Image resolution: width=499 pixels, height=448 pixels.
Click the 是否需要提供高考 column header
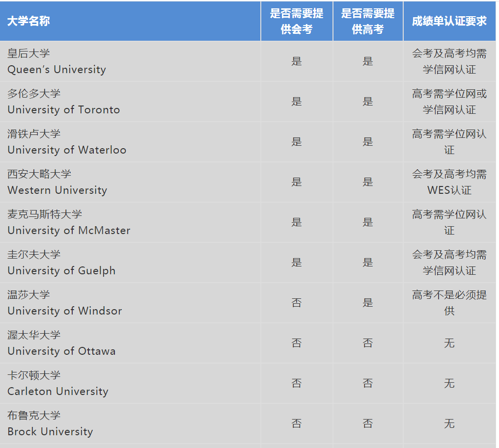pyautogui.click(x=368, y=21)
